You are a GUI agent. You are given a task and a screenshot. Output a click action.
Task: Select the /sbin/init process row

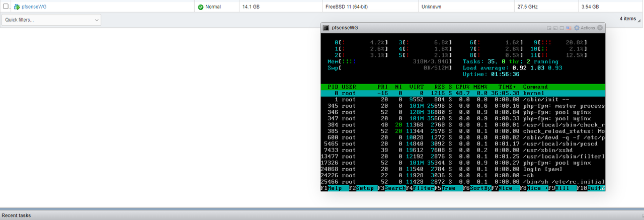[x=463, y=100]
